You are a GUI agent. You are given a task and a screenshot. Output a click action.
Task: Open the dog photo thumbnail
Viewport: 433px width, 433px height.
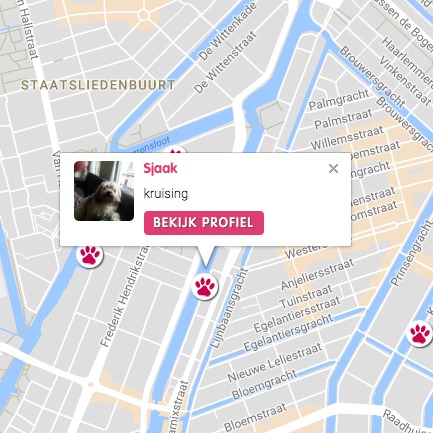tap(104, 191)
